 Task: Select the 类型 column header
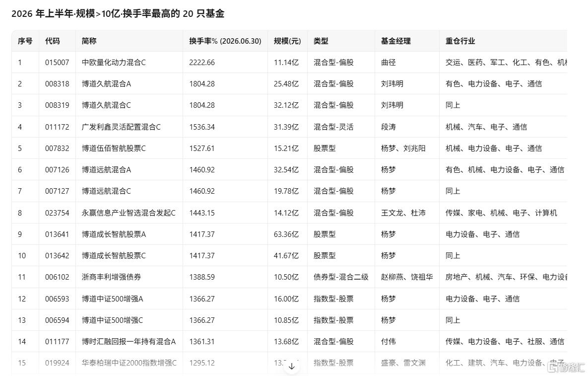tap(321, 41)
